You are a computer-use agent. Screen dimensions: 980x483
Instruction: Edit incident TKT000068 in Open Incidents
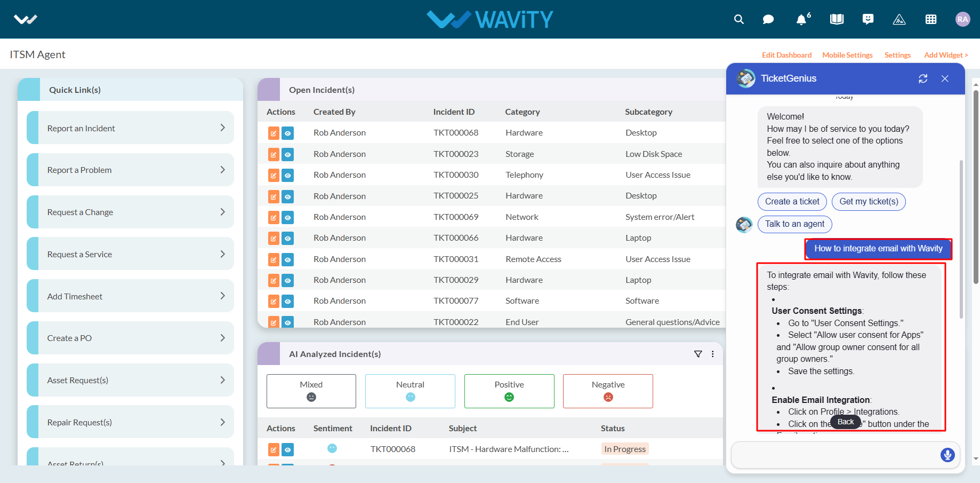[x=274, y=133]
